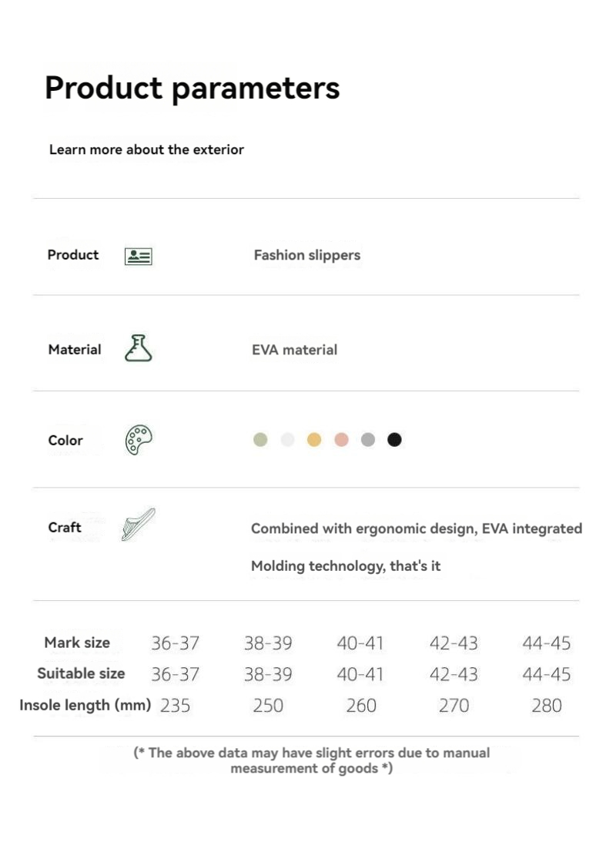Click the 'Fashion slippers' product value
Screen dimensions: 616x859
[x=307, y=255]
